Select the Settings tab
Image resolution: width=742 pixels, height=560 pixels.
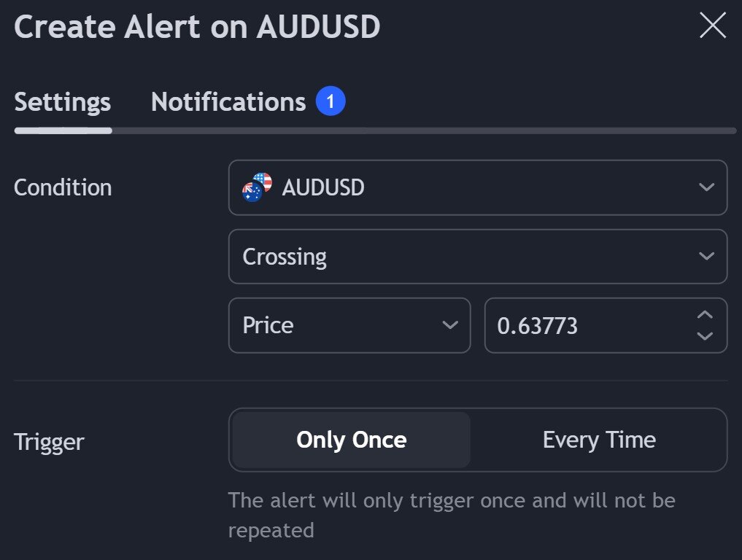pos(61,102)
